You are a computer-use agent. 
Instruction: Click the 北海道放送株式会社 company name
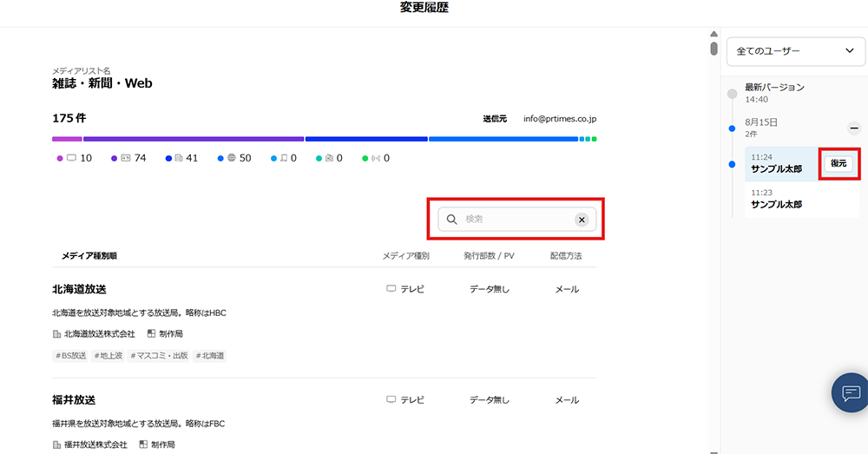point(100,334)
